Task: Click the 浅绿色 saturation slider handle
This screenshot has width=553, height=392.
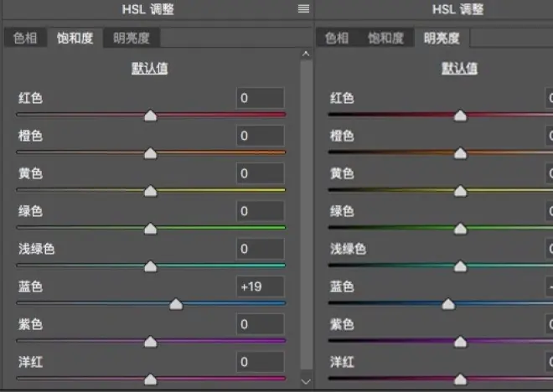Action: point(151,266)
